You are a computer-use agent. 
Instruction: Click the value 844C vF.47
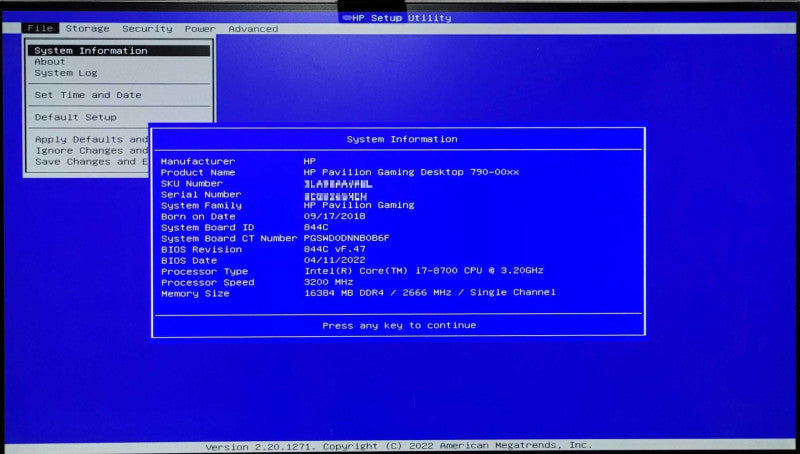click(335, 249)
